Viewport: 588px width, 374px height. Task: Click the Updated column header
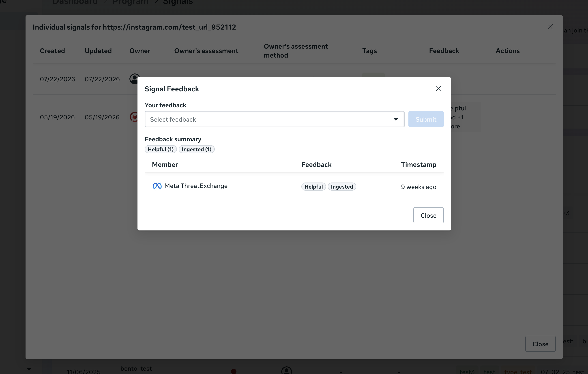[98, 51]
